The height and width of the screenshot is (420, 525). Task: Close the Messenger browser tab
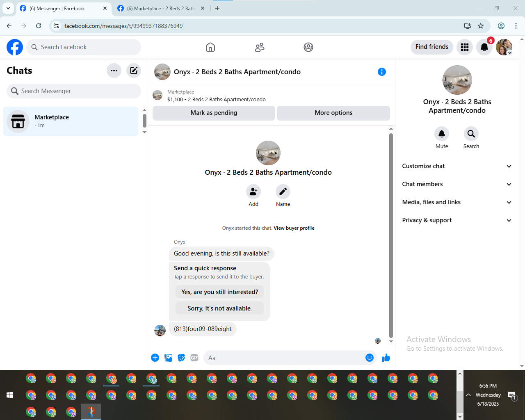click(105, 8)
